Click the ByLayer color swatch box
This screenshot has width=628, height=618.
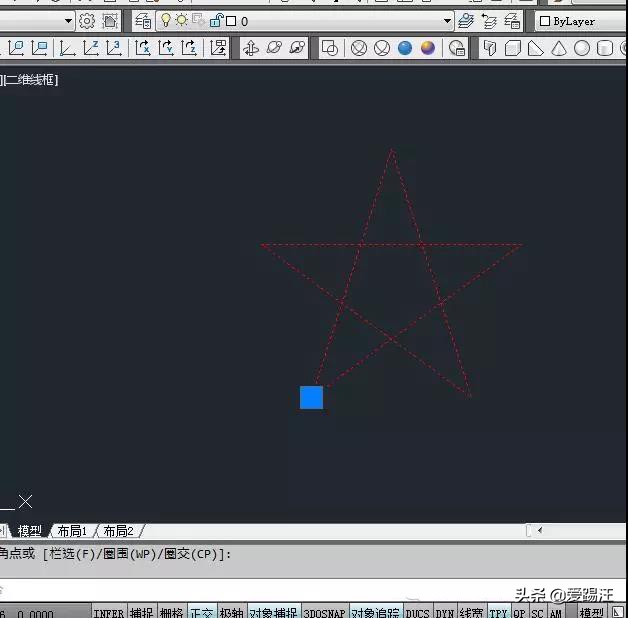545,21
